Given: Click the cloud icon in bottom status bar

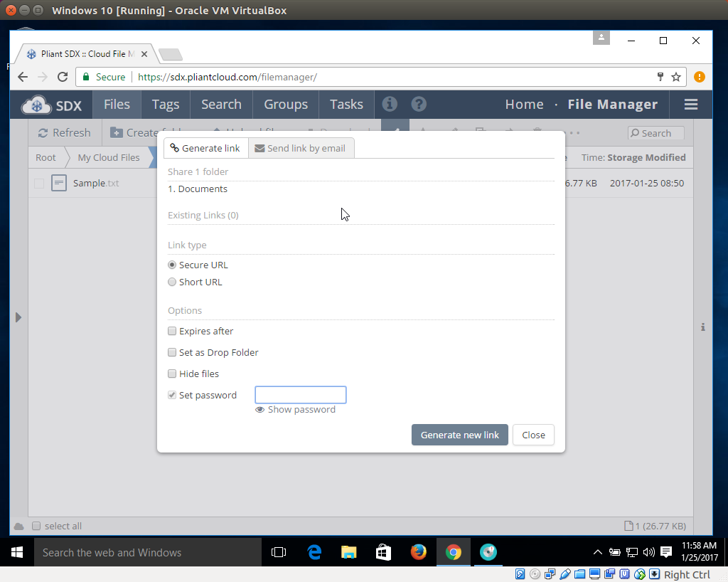Looking at the screenshot, I should 19,527.
